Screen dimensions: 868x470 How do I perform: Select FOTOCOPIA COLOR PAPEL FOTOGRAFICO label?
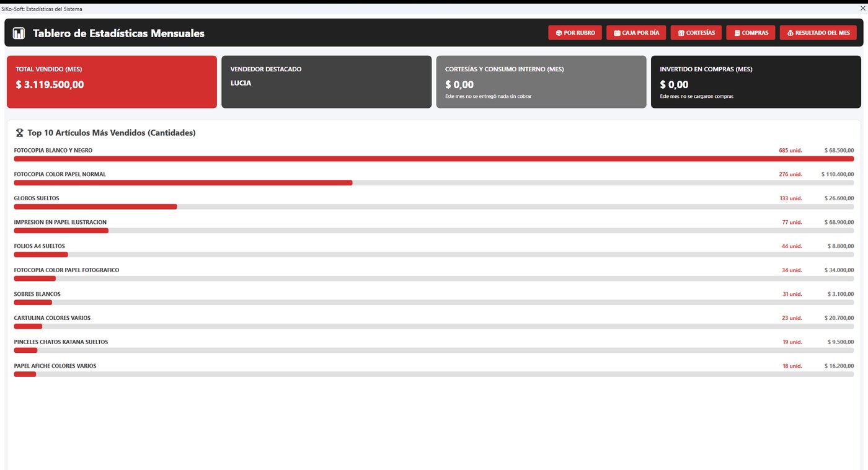click(66, 270)
